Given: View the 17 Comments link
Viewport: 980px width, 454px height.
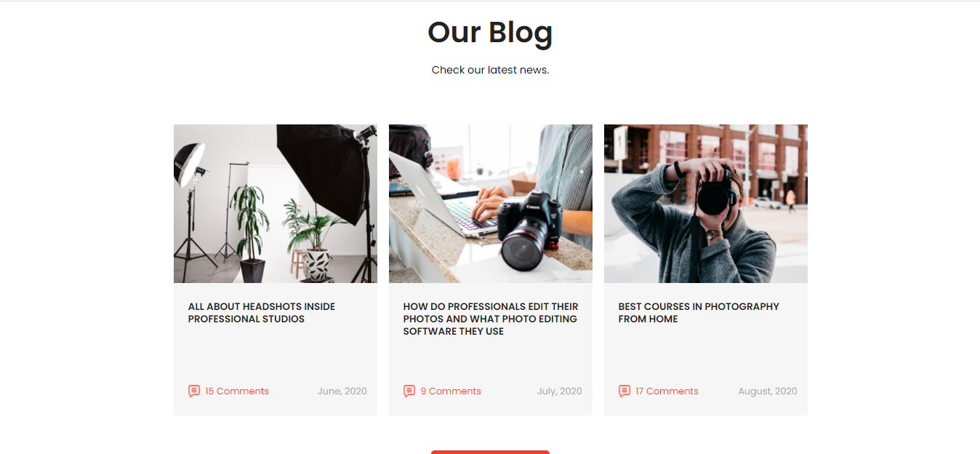Looking at the screenshot, I should (667, 391).
